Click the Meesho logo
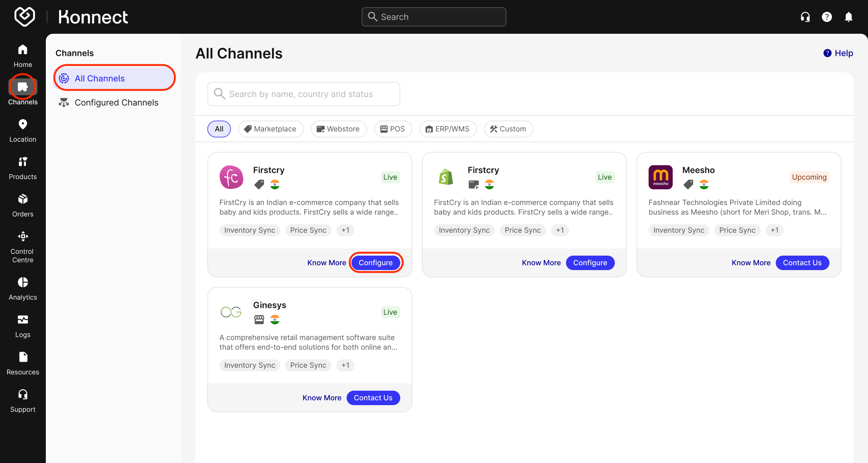 pos(661,177)
